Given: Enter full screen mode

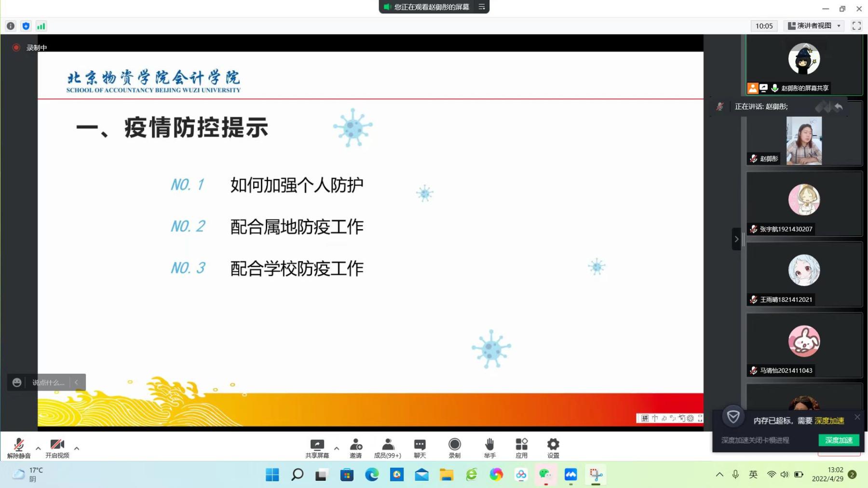Looking at the screenshot, I should coord(856,26).
